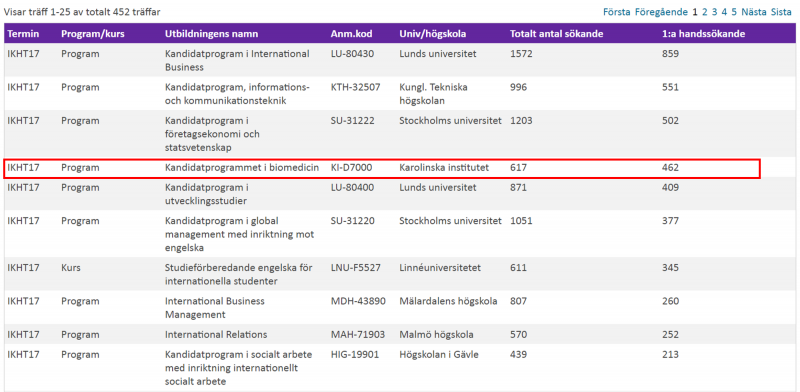Sort by Univ/högskola column header
The width and height of the screenshot is (800, 392).
(433, 34)
